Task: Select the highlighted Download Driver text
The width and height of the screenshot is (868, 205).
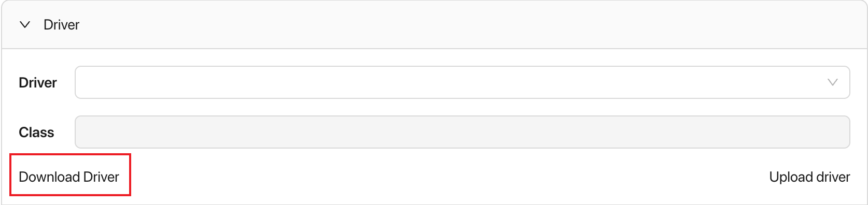Action: (x=69, y=177)
